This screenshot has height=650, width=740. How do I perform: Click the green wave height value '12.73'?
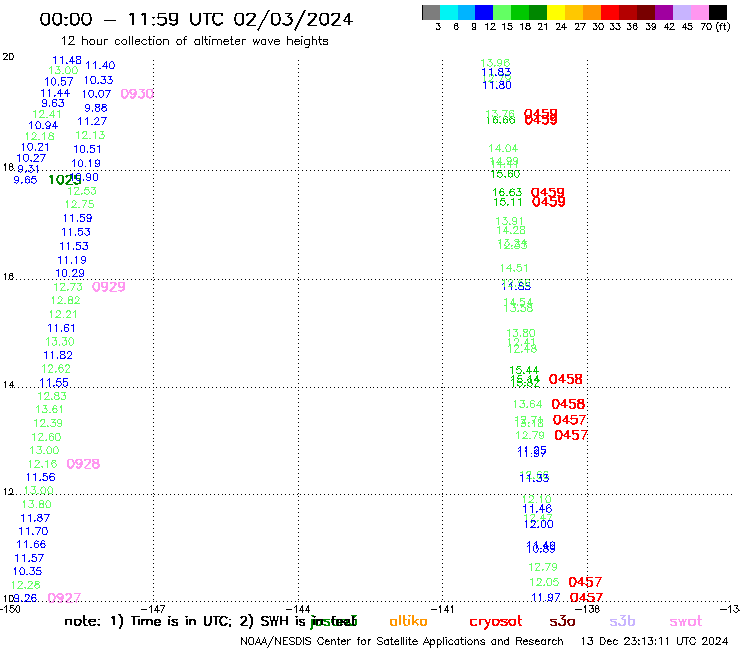coord(68,287)
